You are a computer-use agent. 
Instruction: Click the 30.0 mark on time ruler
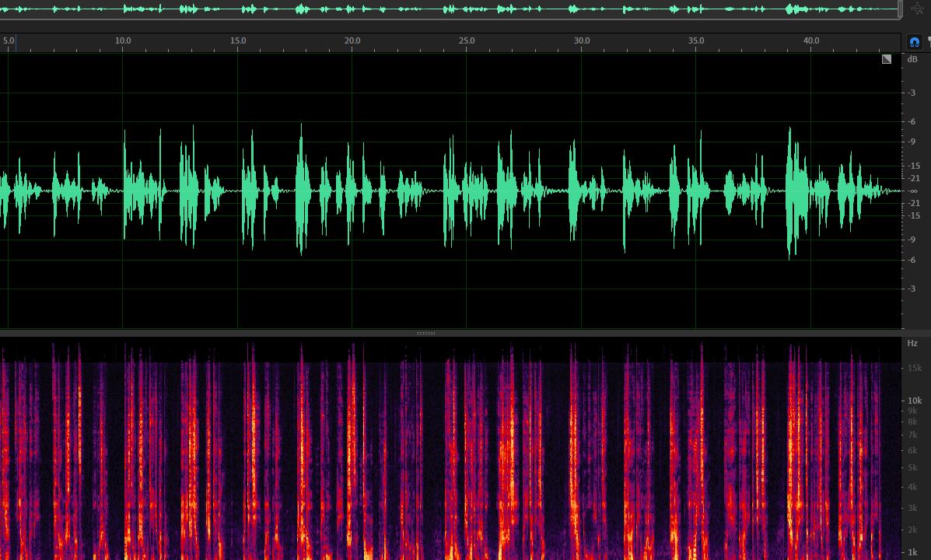(582, 40)
